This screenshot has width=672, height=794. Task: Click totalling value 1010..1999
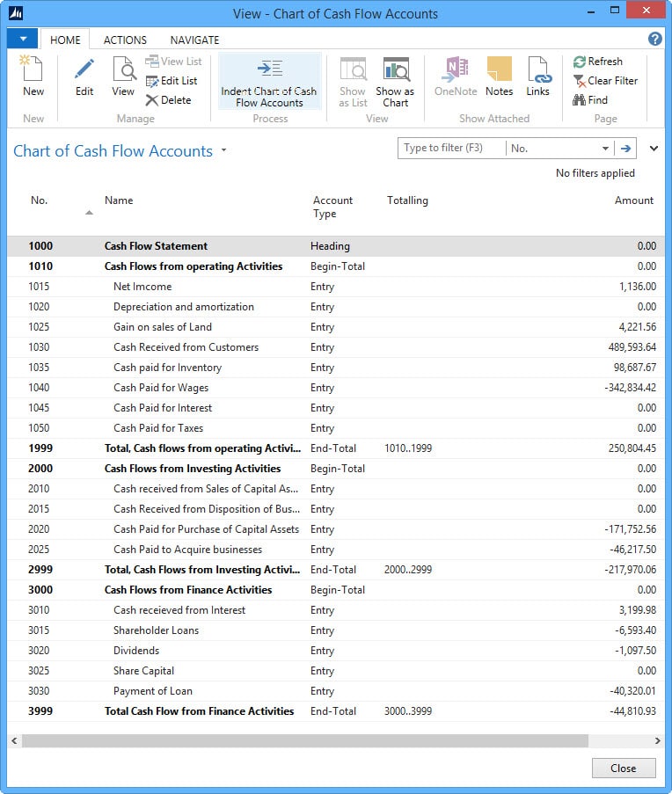(x=408, y=448)
